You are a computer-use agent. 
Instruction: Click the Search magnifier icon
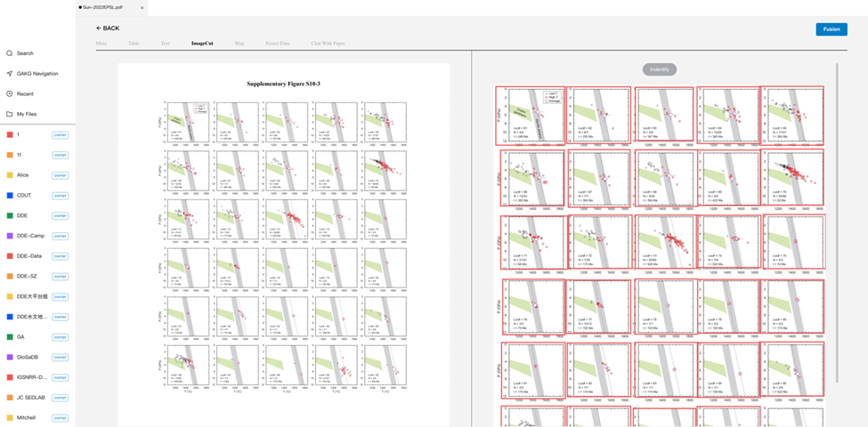[10, 53]
